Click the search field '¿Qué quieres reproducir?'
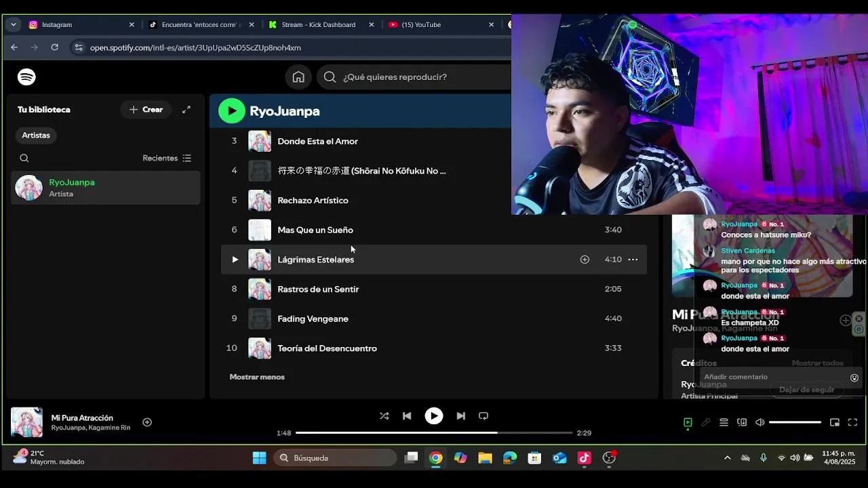 [x=414, y=77]
